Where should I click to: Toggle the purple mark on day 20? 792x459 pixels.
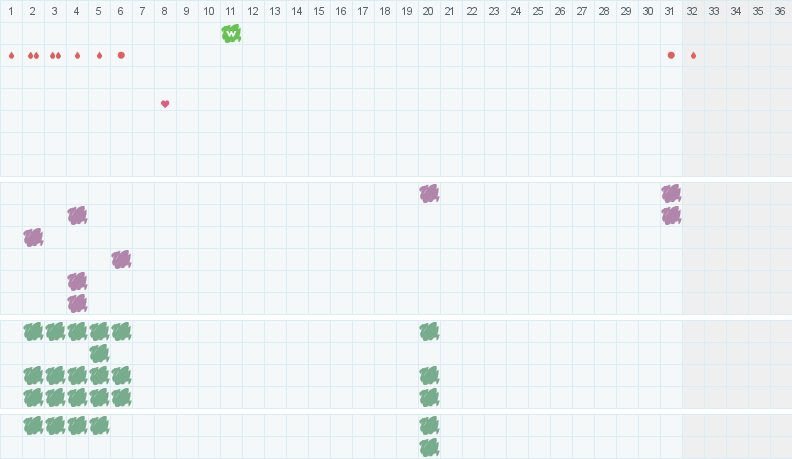click(x=429, y=193)
